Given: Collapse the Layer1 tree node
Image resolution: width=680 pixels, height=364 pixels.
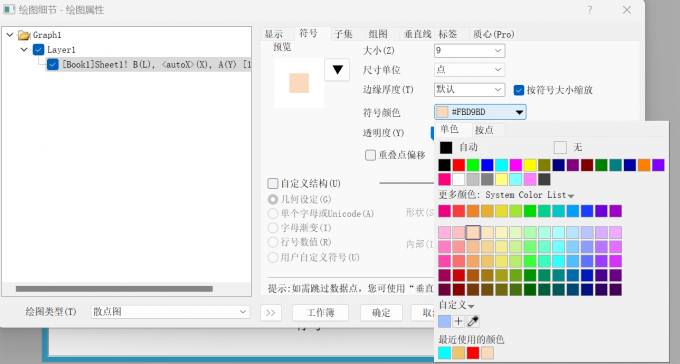Looking at the screenshot, I should click(x=24, y=49).
